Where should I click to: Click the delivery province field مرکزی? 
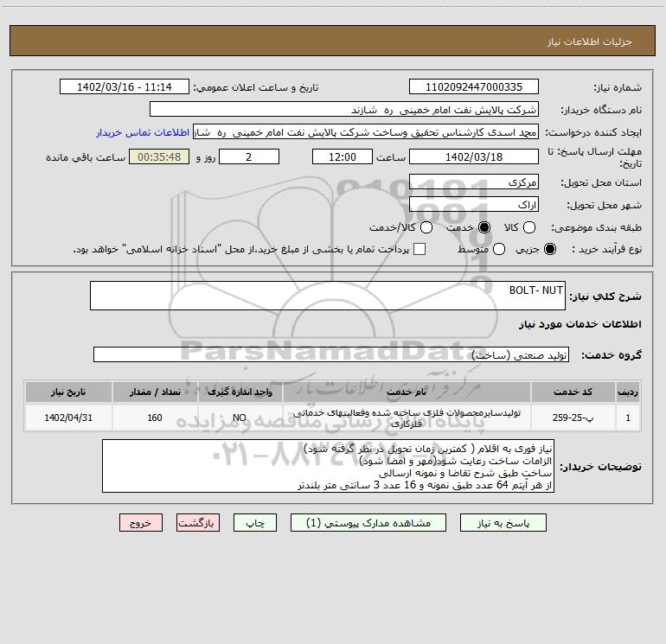474,182
